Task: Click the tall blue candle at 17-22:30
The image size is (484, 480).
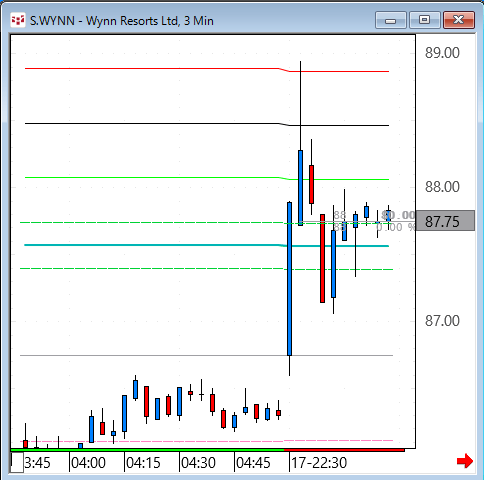Action: pyautogui.click(x=289, y=279)
